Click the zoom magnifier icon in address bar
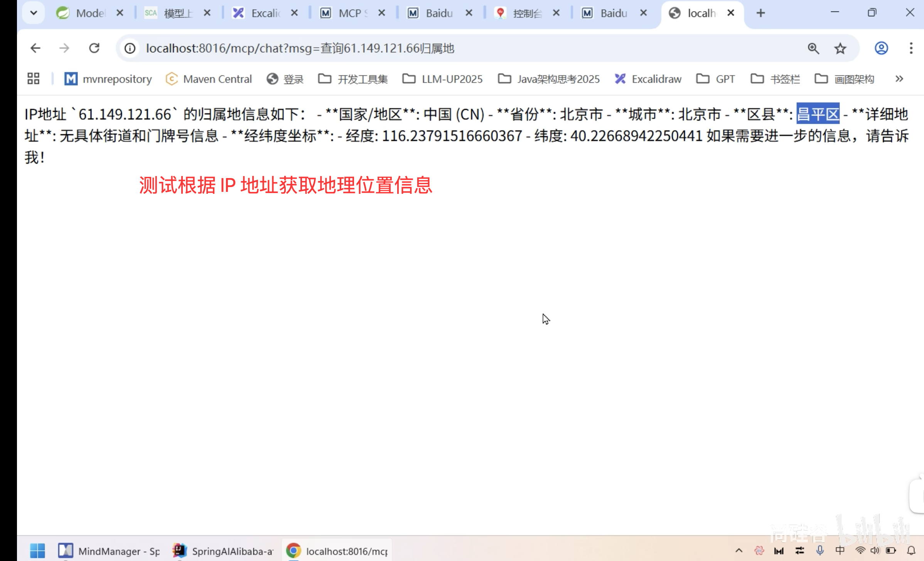The width and height of the screenshot is (924, 561). coord(813,48)
